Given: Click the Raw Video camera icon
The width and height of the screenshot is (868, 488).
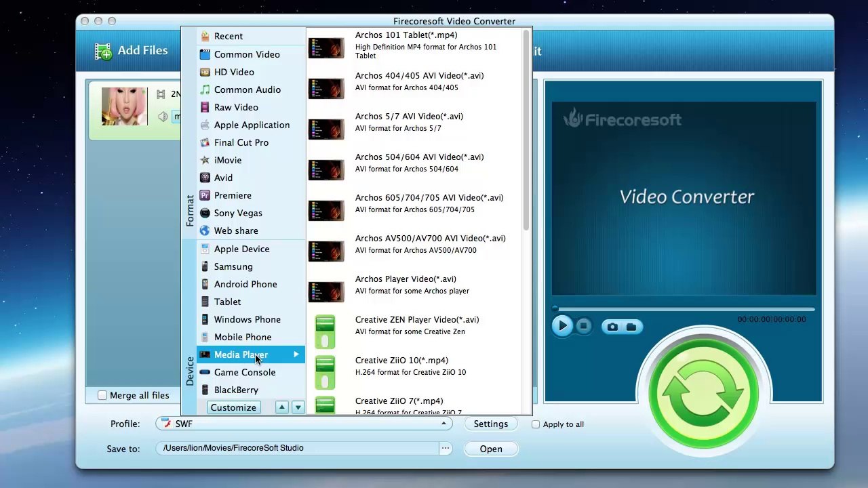Looking at the screenshot, I should click(x=205, y=107).
